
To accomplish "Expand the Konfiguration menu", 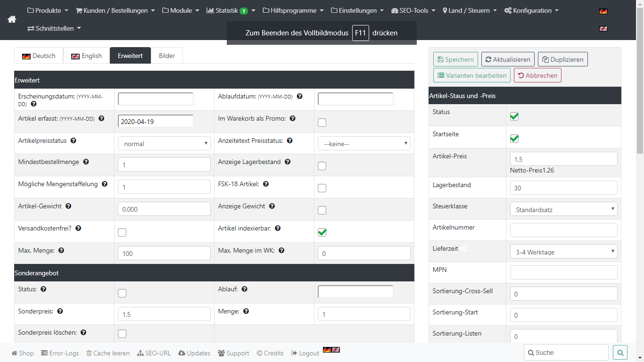I will click(531, 10).
